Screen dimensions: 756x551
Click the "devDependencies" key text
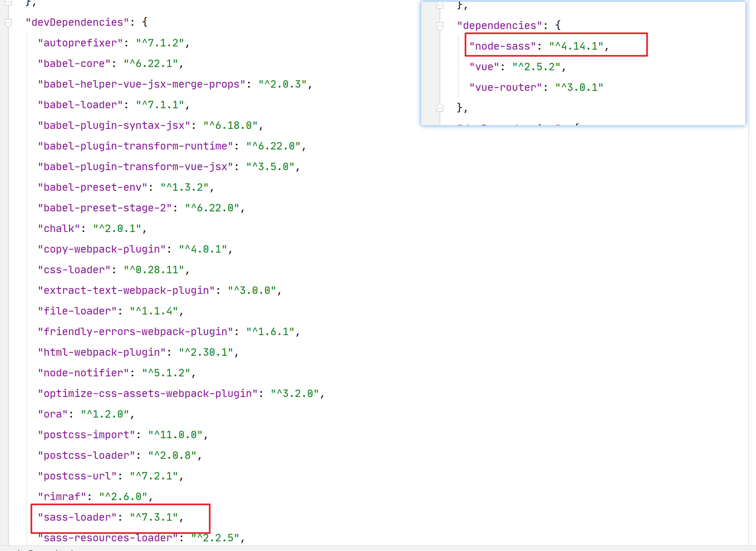tap(77, 22)
